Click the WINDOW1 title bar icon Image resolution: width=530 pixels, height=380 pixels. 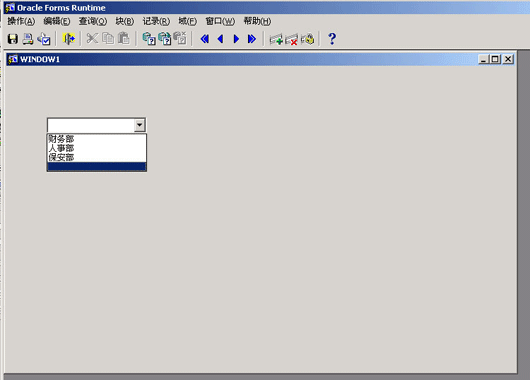[13, 59]
